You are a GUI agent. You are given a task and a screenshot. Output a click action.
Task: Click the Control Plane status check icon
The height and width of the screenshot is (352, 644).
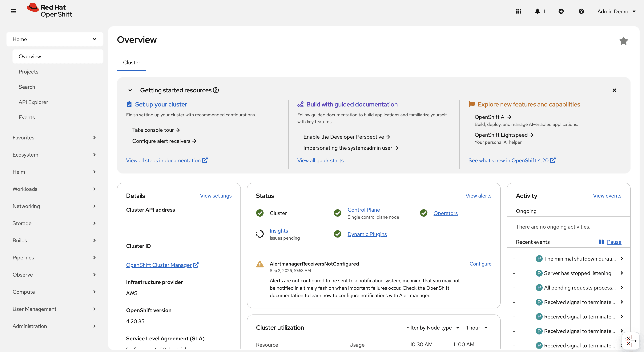(x=337, y=213)
